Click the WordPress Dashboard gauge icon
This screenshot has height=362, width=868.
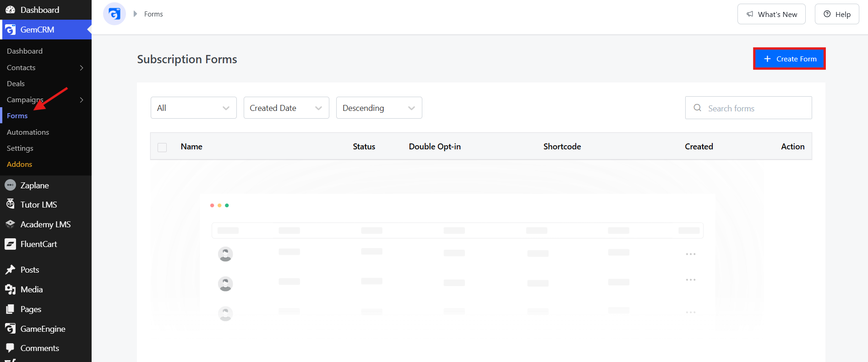[x=10, y=10]
